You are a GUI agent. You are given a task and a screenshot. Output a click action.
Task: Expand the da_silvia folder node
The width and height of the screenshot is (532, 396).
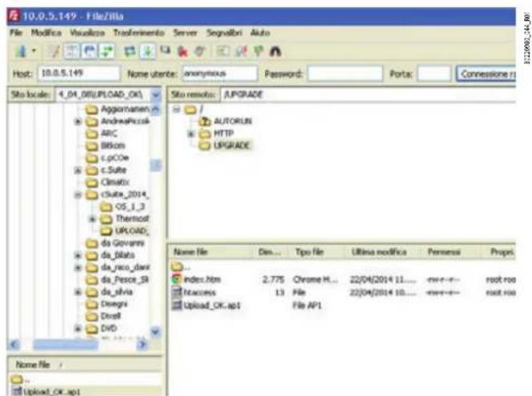(x=78, y=292)
